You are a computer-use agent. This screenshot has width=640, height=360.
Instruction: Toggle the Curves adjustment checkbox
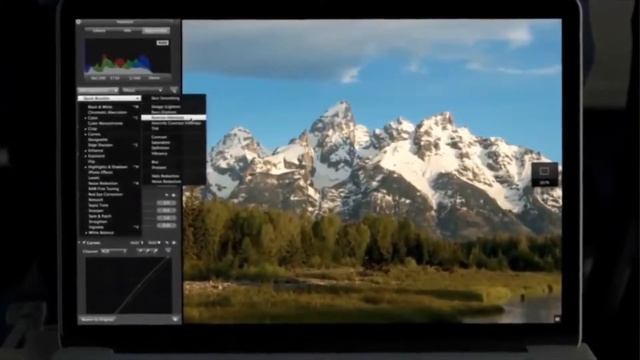(x=84, y=243)
